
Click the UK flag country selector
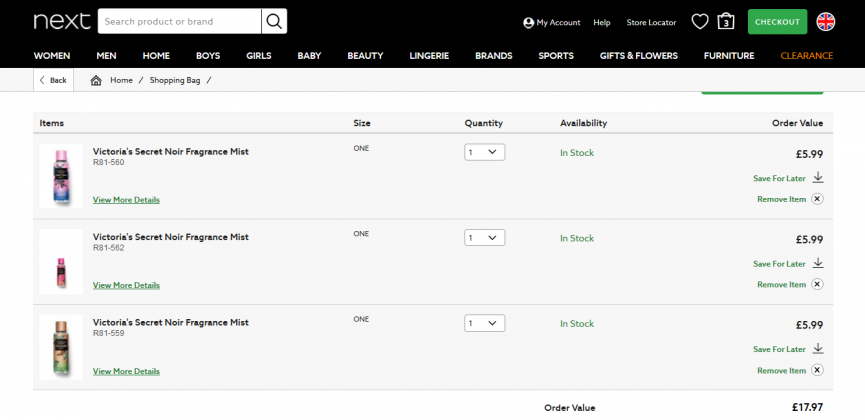(825, 22)
